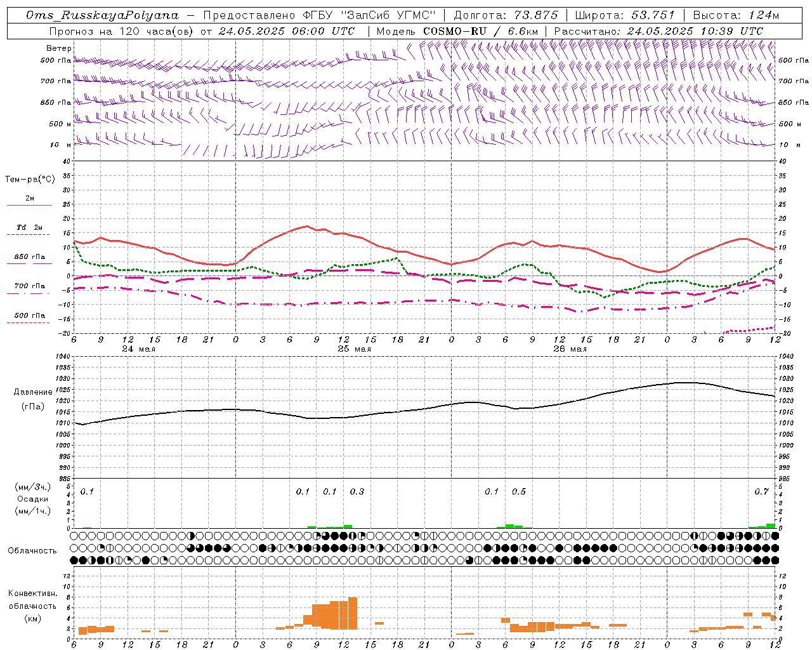Click the model label COSMO-RU / 6.6км
812x650 pixels.
pyautogui.click(x=480, y=31)
